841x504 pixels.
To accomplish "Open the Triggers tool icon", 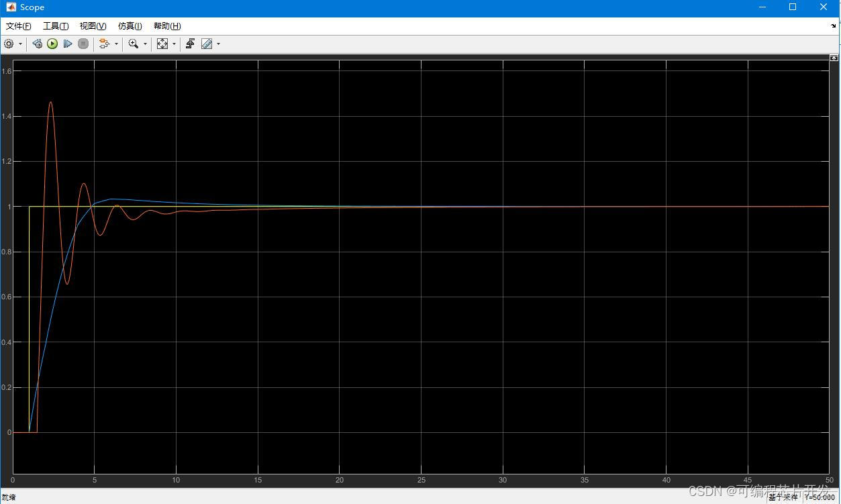I will (x=190, y=44).
